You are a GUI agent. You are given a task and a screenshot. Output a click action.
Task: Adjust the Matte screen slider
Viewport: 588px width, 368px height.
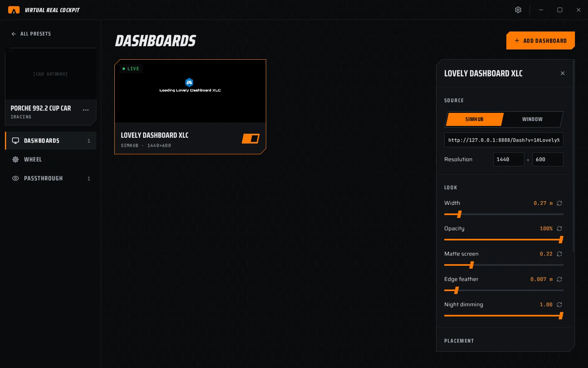[x=504, y=265]
